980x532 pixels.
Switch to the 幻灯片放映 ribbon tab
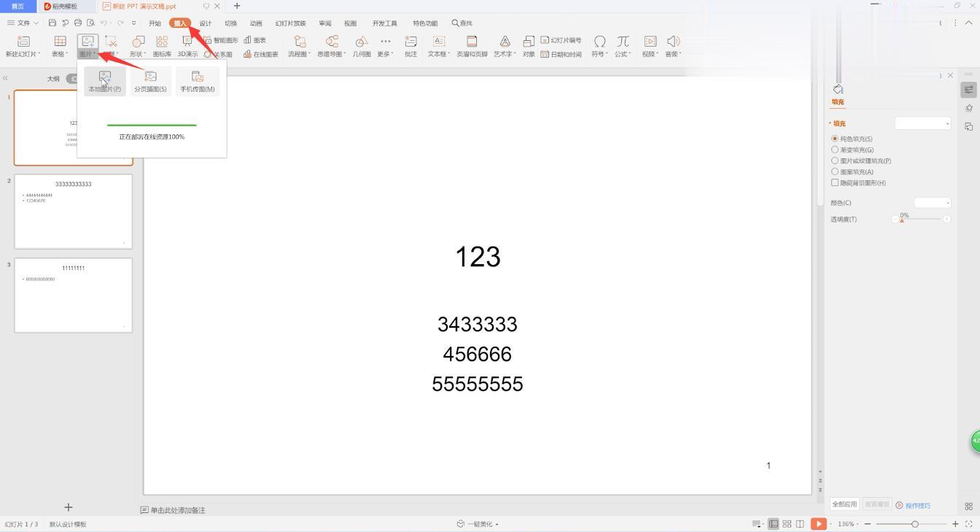[290, 23]
